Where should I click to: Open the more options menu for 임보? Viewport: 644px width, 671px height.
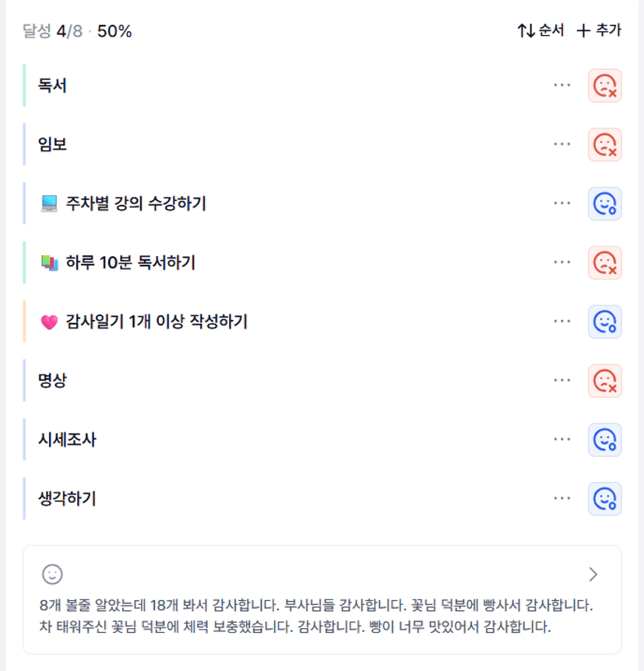click(x=561, y=145)
